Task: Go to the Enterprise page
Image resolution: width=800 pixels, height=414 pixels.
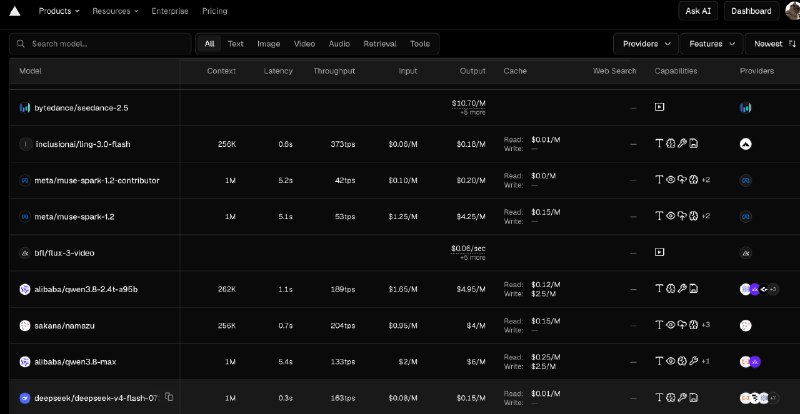Action: [x=170, y=11]
